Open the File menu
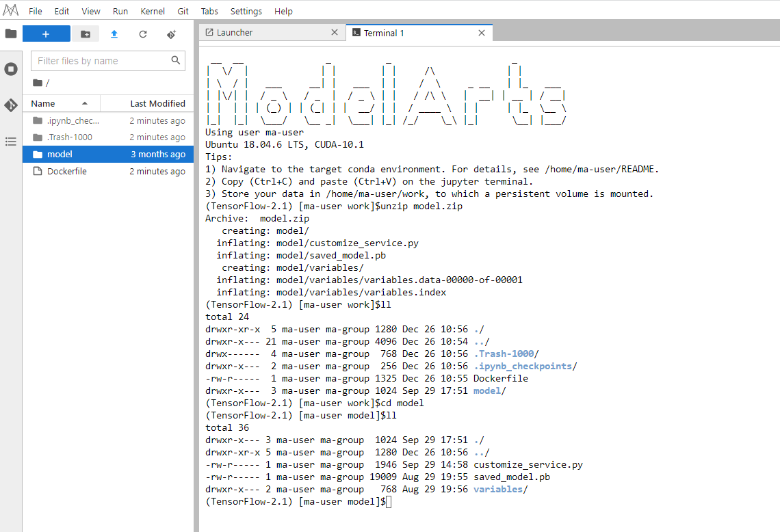The image size is (780, 532). [x=36, y=11]
